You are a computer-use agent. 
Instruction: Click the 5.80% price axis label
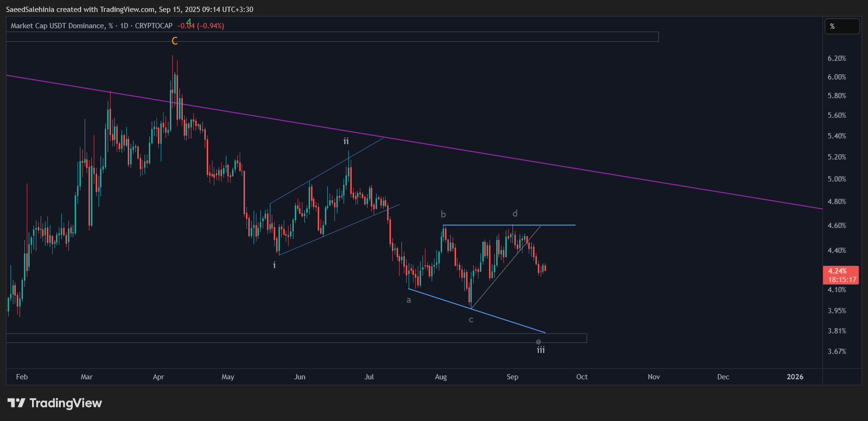pyautogui.click(x=837, y=96)
